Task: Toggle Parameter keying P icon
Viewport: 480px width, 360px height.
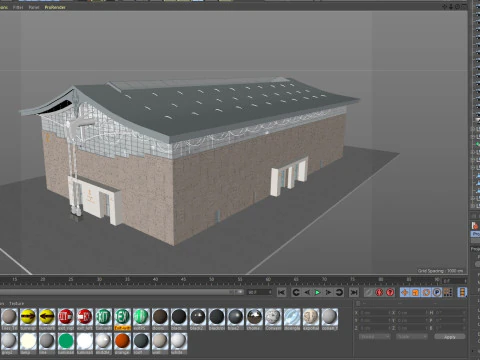Action: [x=437, y=292]
